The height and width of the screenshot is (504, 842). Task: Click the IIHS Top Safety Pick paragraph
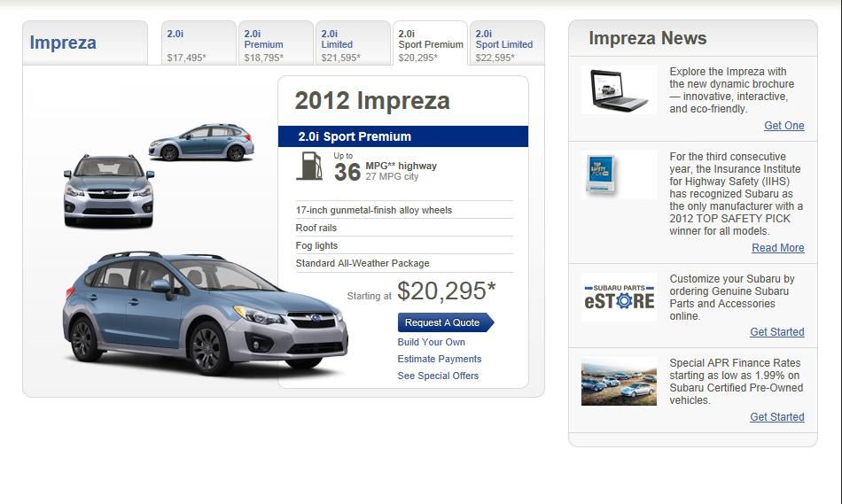(x=737, y=194)
